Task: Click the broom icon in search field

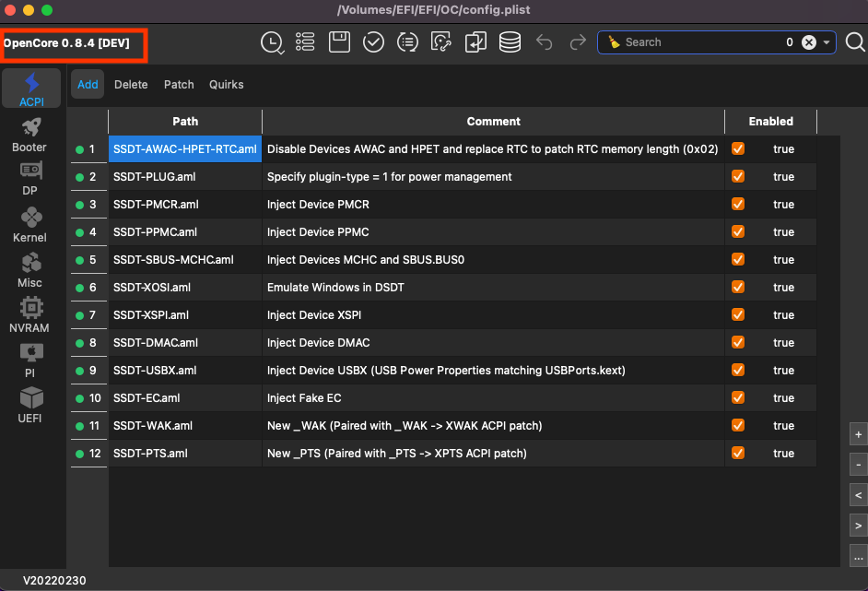Action: coord(614,42)
